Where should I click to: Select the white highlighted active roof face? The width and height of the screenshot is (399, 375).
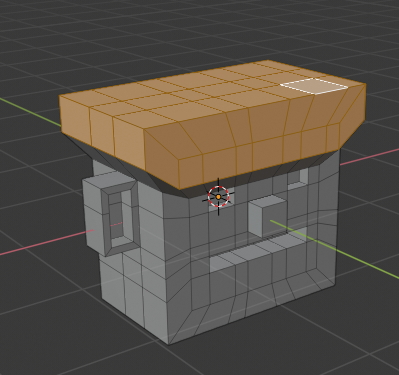click(x=314, y=86)
